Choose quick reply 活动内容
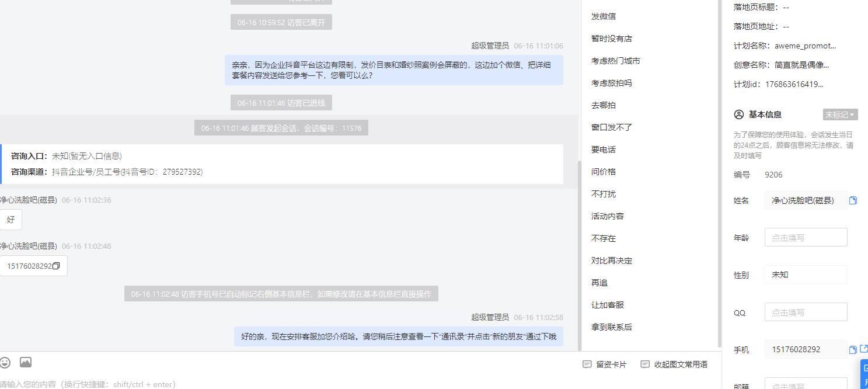The image size is (868, 389). point(608,216)
